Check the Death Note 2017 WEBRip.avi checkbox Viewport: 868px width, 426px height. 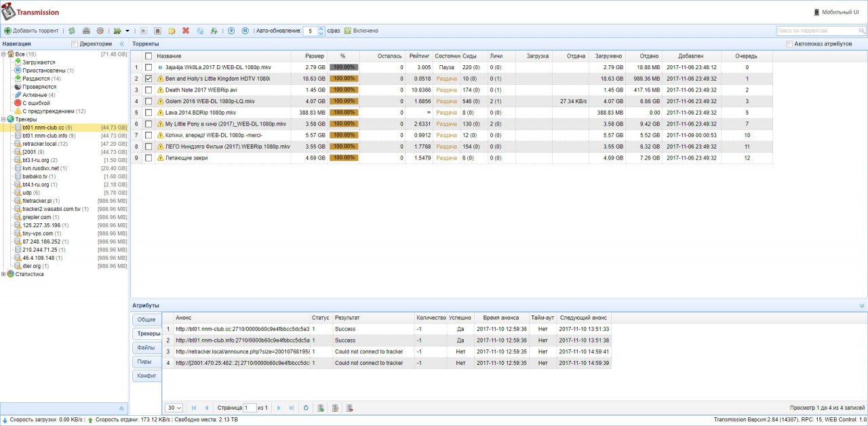pos(149,90)
